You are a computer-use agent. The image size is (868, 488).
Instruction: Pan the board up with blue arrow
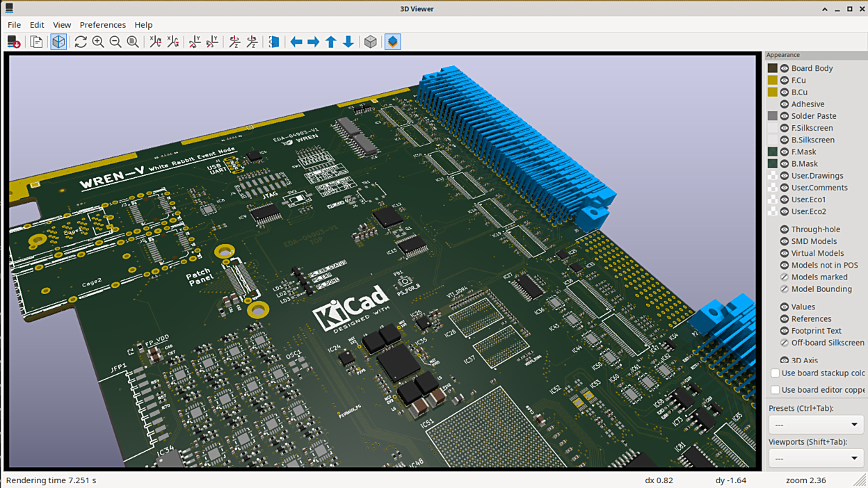(x=331, y=42)
